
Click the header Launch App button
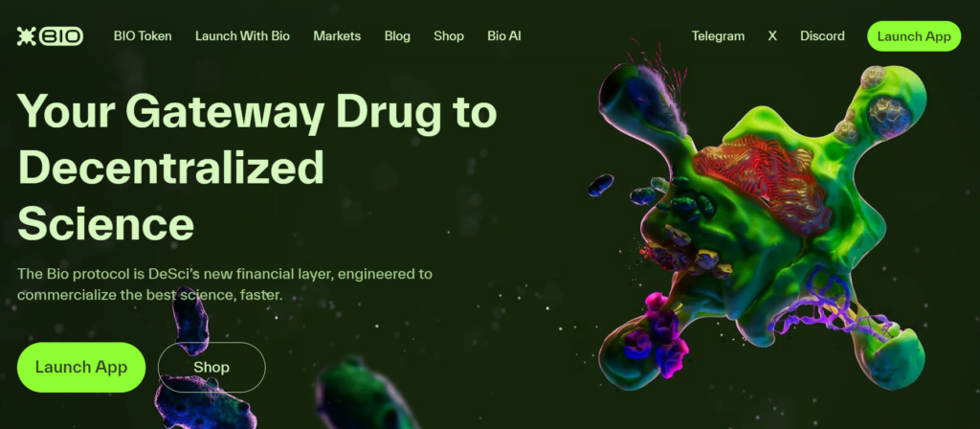(x=914, y=36)
